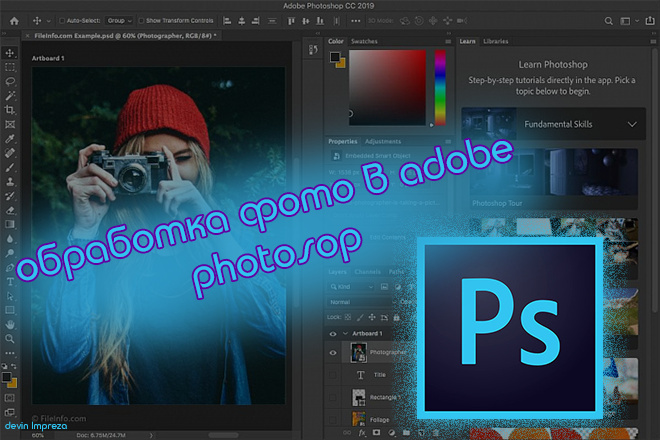
Task: Select the Dodge tool
Action: pyautogui.click(x=10, y=253)
